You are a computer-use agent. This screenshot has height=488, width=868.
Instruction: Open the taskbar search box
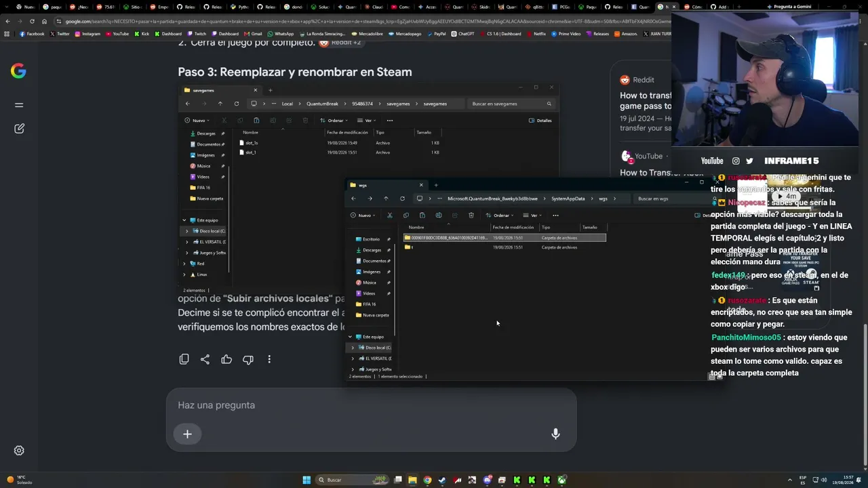(x=353, y=480)
